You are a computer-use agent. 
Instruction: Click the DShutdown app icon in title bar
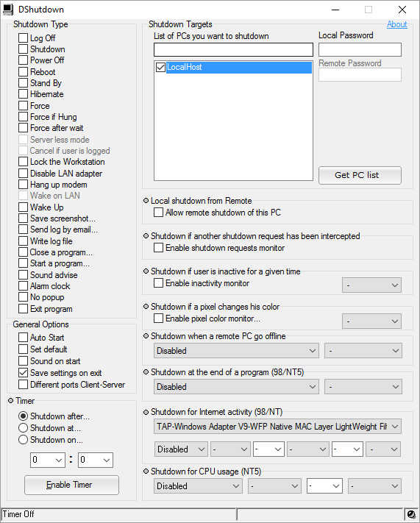8,10
